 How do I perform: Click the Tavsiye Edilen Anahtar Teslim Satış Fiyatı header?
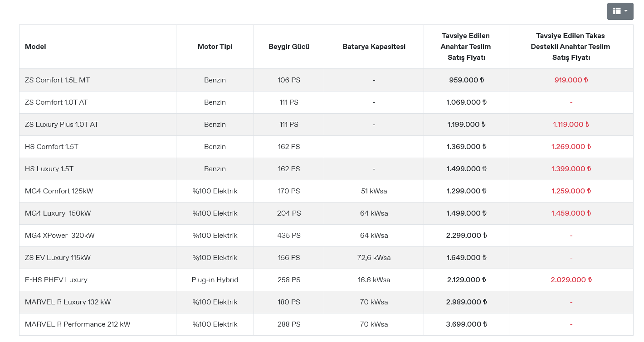pos(466,47)
